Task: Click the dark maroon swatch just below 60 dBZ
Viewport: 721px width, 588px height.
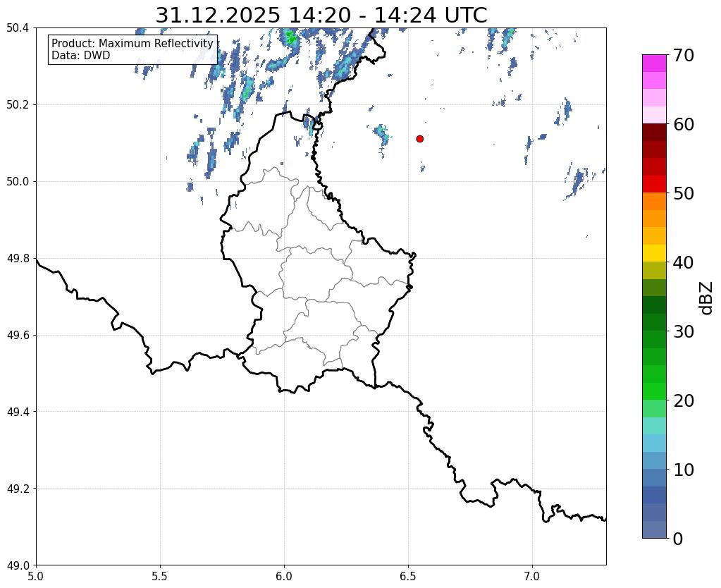Action: (654, 133)
